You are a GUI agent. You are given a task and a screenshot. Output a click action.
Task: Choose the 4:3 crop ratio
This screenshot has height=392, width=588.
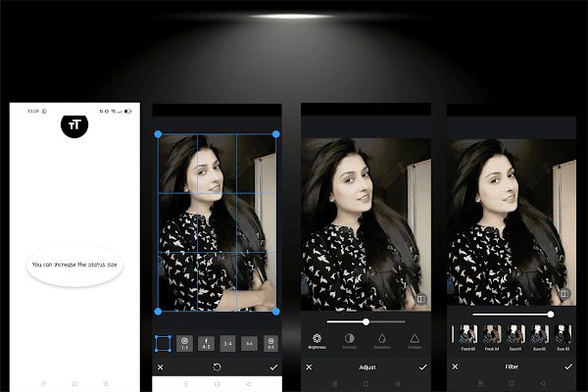click(206, 344)
